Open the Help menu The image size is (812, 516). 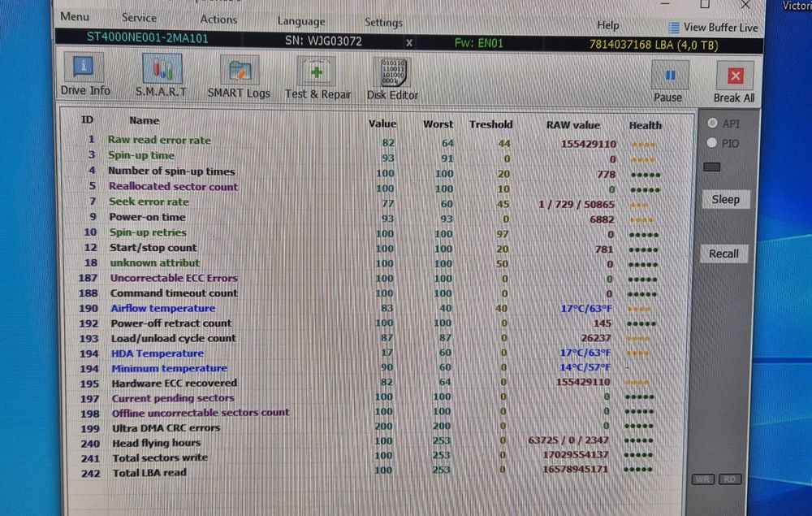(x=608, y=25)
